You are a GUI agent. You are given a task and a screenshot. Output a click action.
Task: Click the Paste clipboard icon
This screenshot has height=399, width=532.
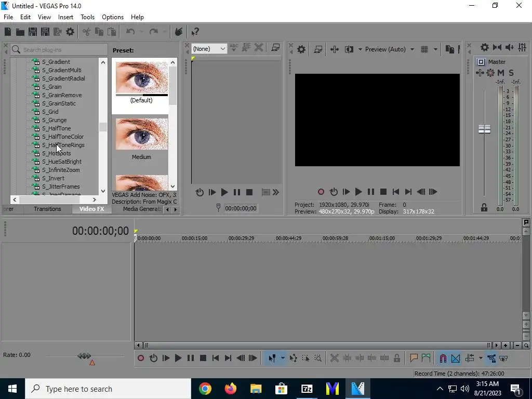pos(112,32)
